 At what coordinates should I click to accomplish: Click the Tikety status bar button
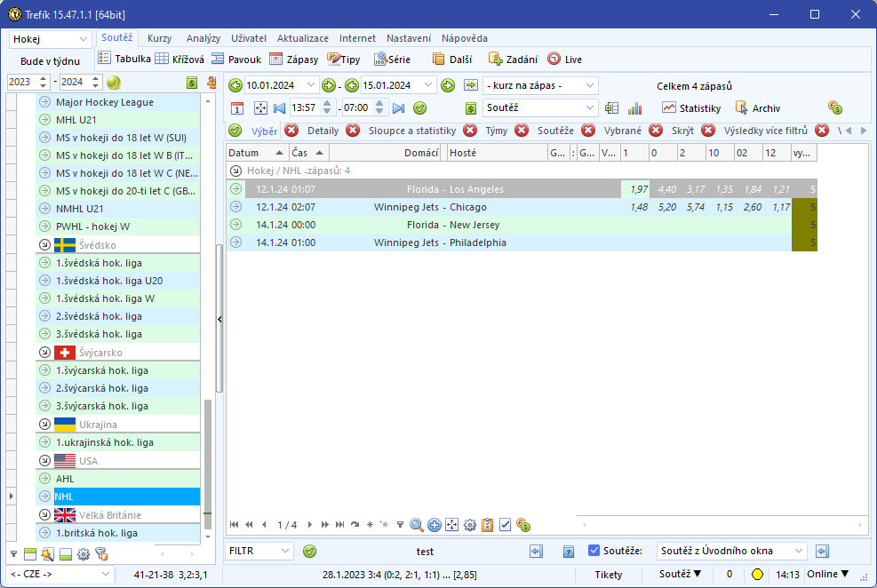[608, 575]
